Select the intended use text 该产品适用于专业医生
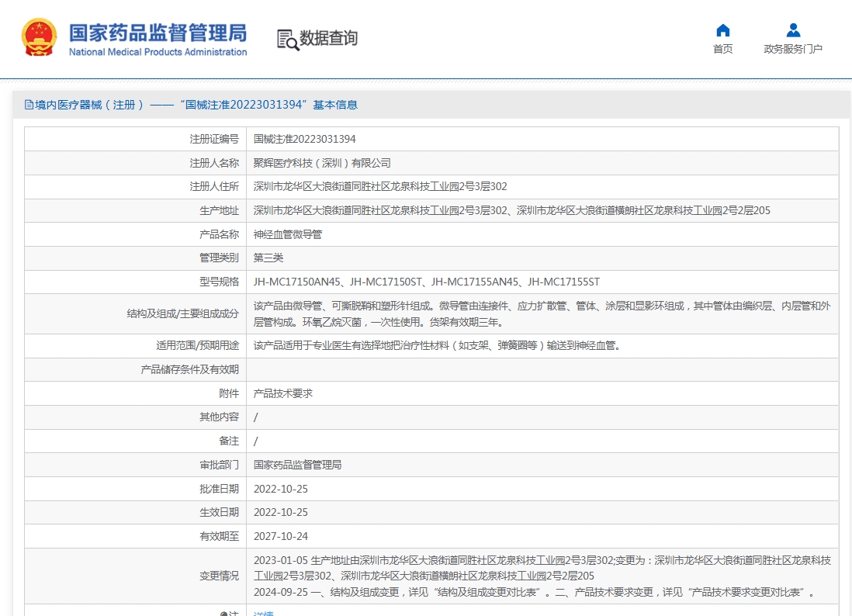The width and height of the screenshot is (852, 616). [438, 345]
